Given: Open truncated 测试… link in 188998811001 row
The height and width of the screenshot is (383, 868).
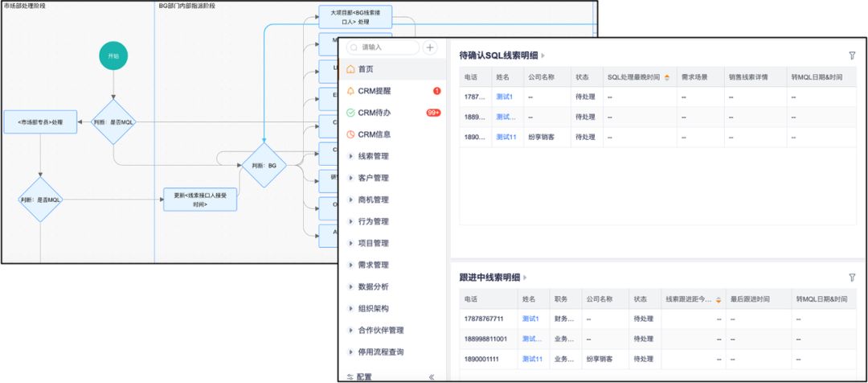Looking at the screenshot, I should [x=532, y=339].
